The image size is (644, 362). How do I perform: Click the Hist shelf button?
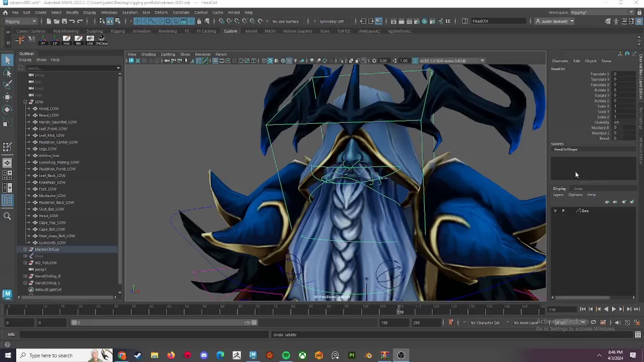pyautogui.click(x=67, y=40)
